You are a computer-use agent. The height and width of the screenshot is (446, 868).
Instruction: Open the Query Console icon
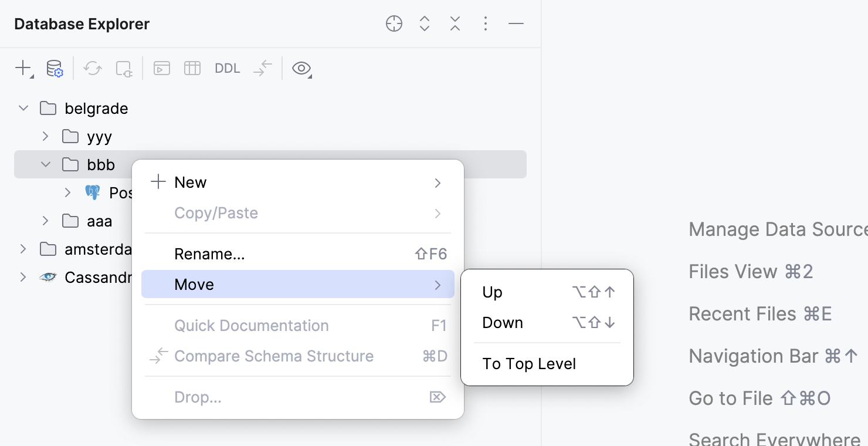(x=162, y=68)
